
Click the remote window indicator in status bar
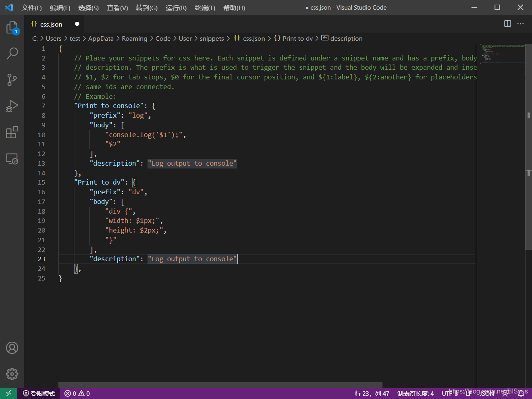point(8,393)
